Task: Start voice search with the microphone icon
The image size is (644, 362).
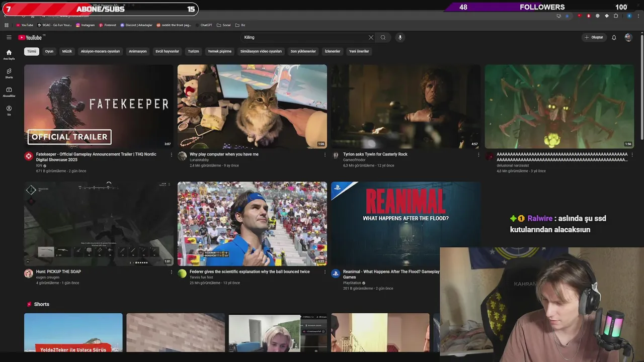Action: pyautogui.click(x=400, y=37)
